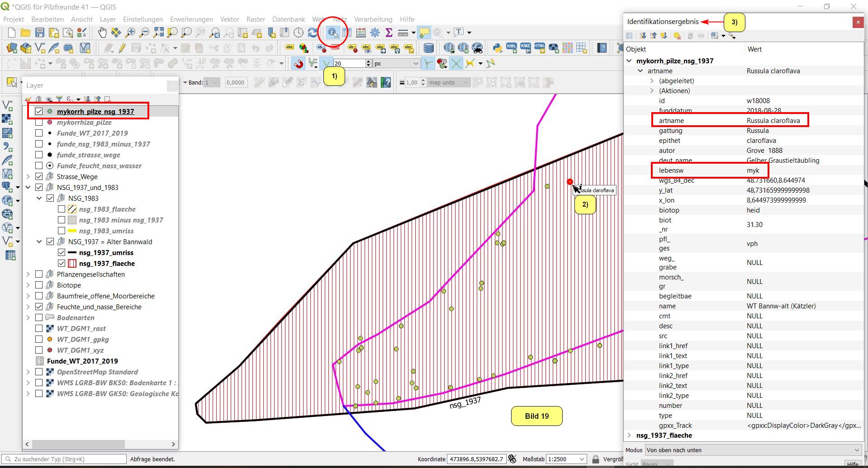Open the field calculator Sigma statistics icon
868x468 pixels.
point(389,33)
